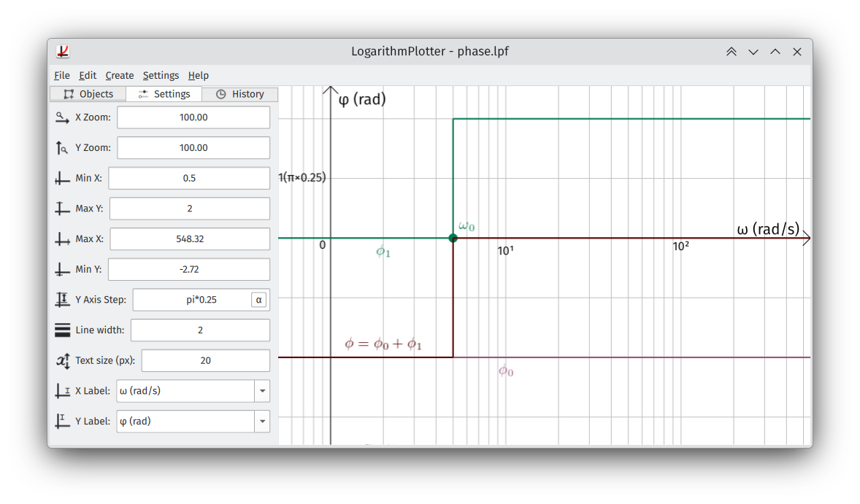Click the keep-above double chevron in titlebar
Viewport: 860px width, 504px height.
pyautogui.click(x=731, y=51)
